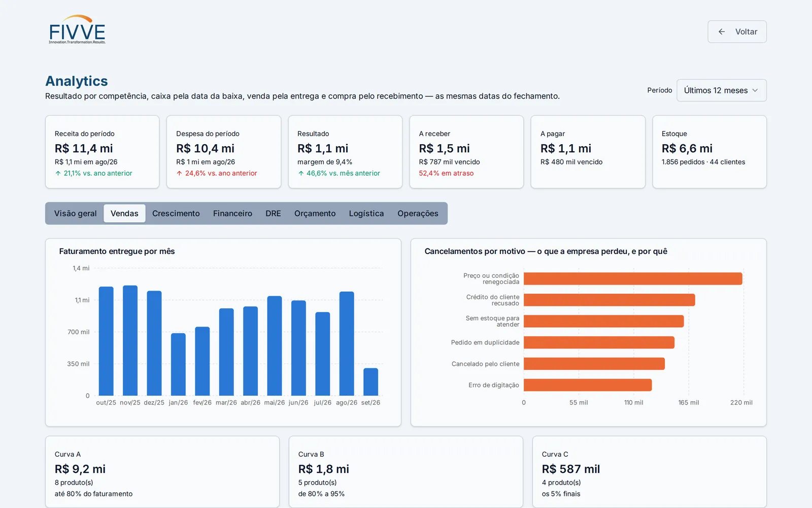812x508 pixels.
Task: Click the A receber value R$ 1,5 mi
Action: click(x=444, y=148)
